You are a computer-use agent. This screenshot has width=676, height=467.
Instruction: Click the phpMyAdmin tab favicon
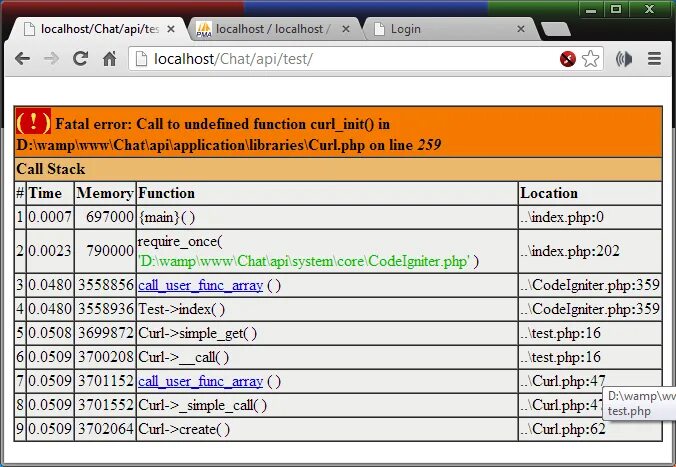click(203, 29)
